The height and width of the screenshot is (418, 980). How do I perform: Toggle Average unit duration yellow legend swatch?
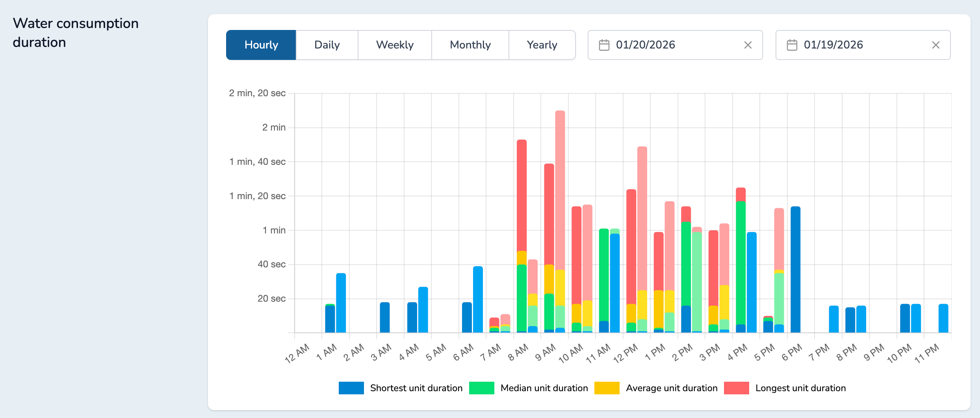(x=607, y=388)
